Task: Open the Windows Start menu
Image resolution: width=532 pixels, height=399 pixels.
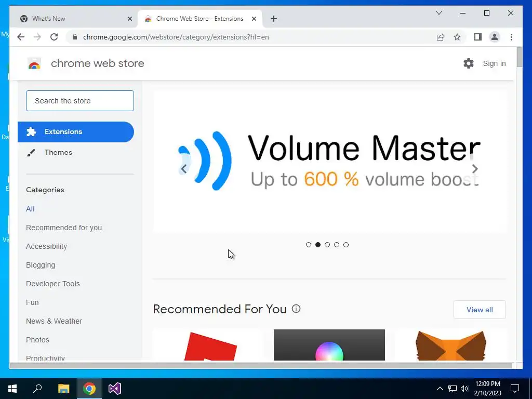Action: tap(12, 389)
